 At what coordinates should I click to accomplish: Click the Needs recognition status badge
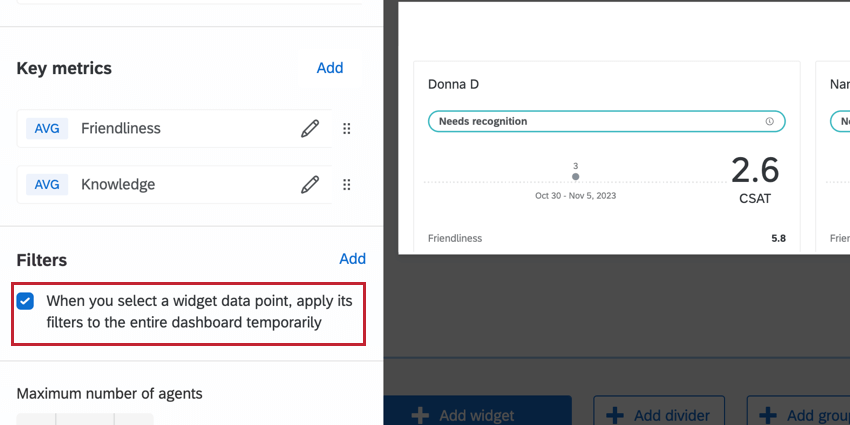[590, 121]
